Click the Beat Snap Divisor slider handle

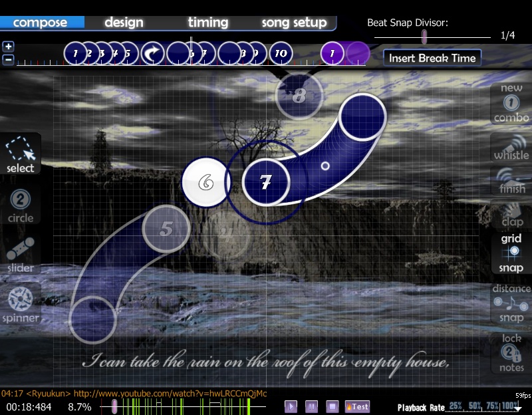click(424, 37)
